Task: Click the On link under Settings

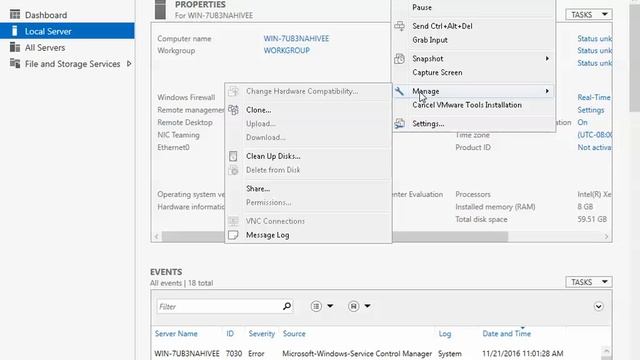Action: [582, 122]
